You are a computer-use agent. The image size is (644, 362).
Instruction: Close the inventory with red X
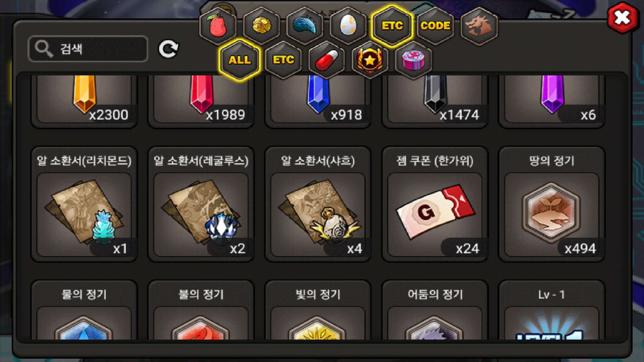tap(622, 18)
